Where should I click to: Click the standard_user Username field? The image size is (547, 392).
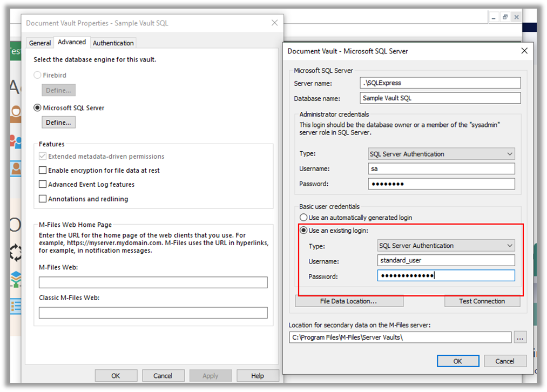[446, 260]
